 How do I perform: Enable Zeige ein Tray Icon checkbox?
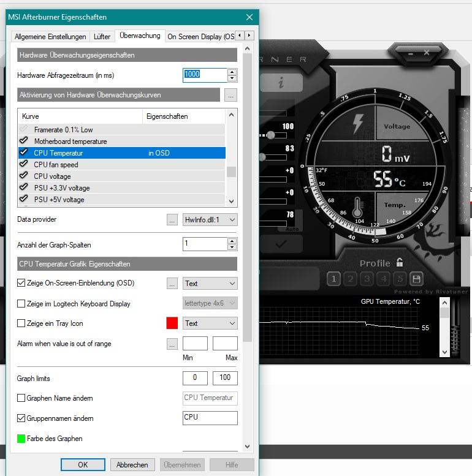pyautogui.click(x=21, y=323)
